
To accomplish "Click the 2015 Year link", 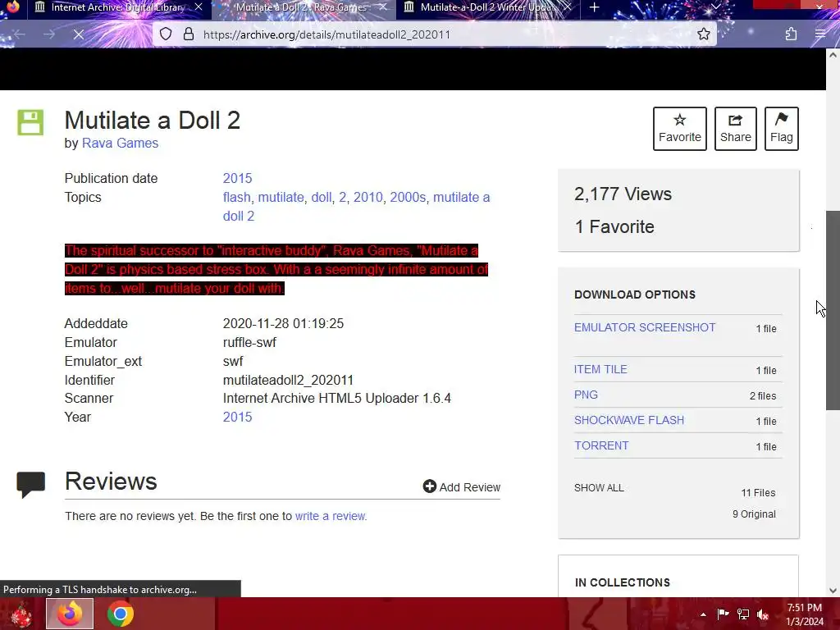I will pos(237,417).
